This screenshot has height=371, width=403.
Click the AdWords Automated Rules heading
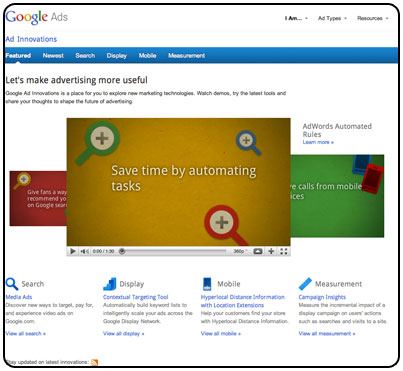(x=337, y=130)
